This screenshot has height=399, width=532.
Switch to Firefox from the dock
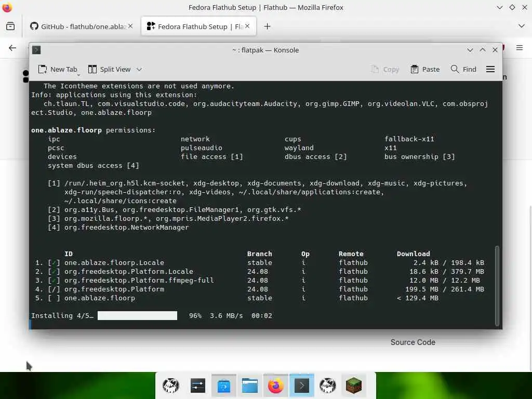276,385
